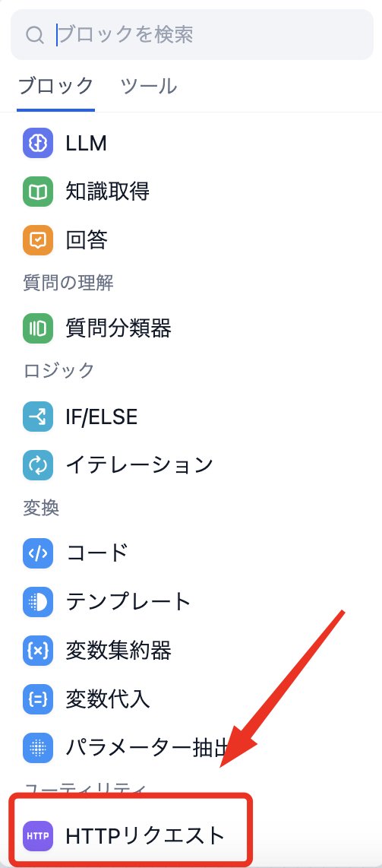Add the HTTPリクエスト block
Screen dimensions: 382x868
pyautogui.click(x=131, y=836)
